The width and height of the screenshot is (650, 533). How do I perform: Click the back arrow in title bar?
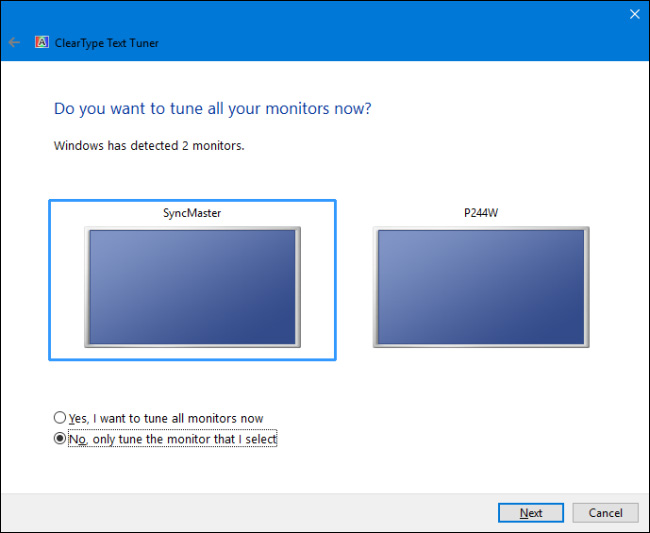[x=14, y=43]
